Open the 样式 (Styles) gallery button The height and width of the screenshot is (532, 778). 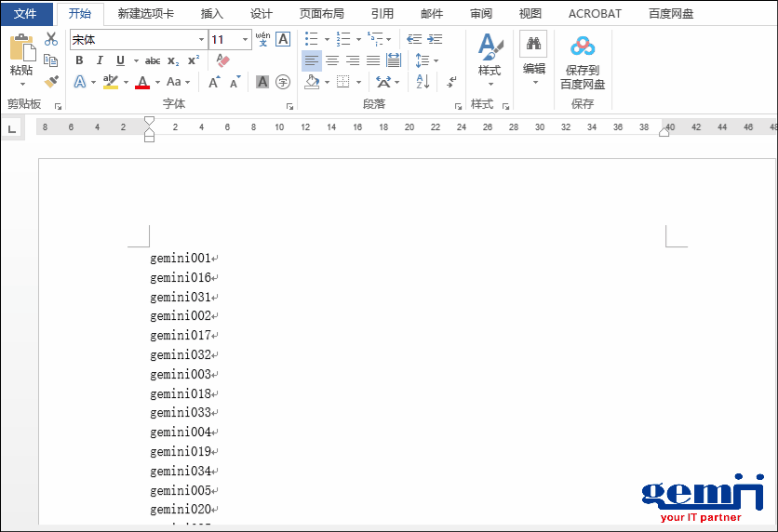click(490, 58)
